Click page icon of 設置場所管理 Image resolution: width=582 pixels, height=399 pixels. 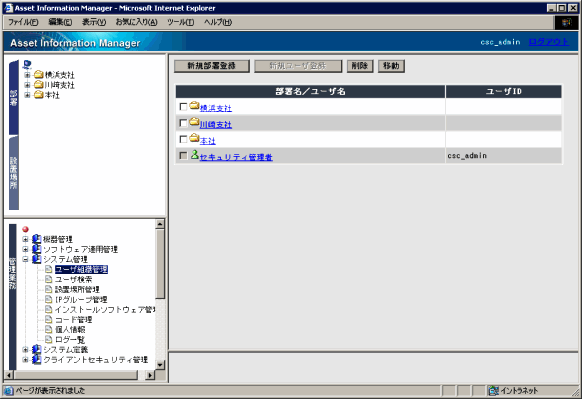[x=48, y=289]
